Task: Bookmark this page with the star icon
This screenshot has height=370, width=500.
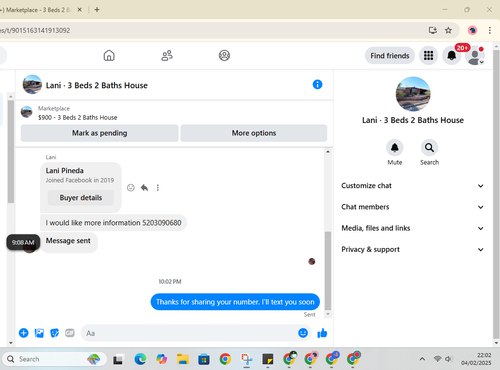Action: (448, 30)
